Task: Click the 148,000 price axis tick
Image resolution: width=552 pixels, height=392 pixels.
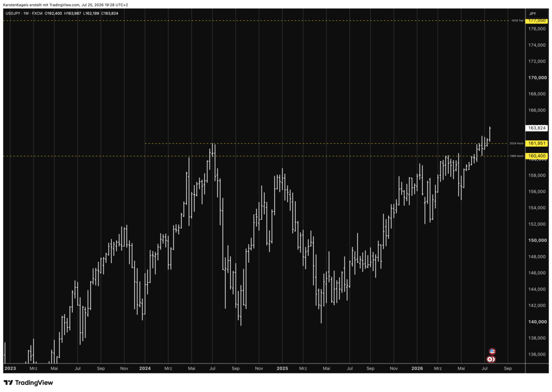Action: pos(537,256)
